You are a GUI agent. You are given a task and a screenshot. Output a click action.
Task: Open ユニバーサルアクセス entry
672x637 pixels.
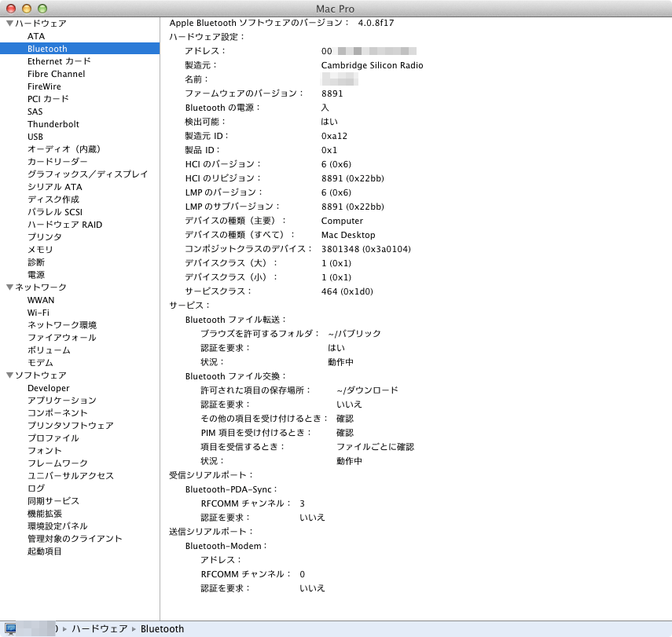point(70,476)
